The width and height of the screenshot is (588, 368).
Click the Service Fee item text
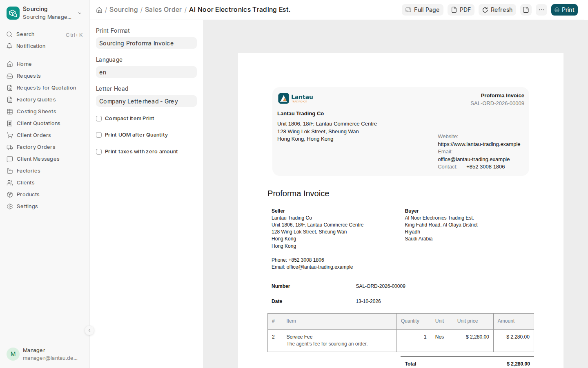(299, 337)
